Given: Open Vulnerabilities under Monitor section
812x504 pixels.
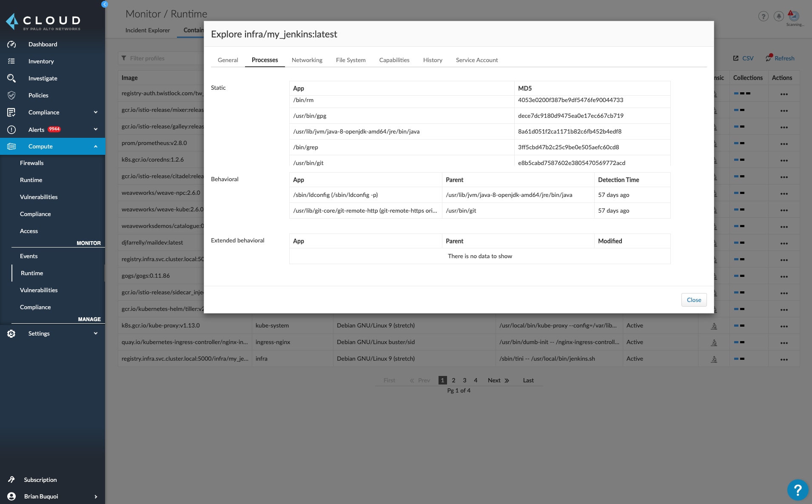Looking at the screenshot, I should [39, 290].
